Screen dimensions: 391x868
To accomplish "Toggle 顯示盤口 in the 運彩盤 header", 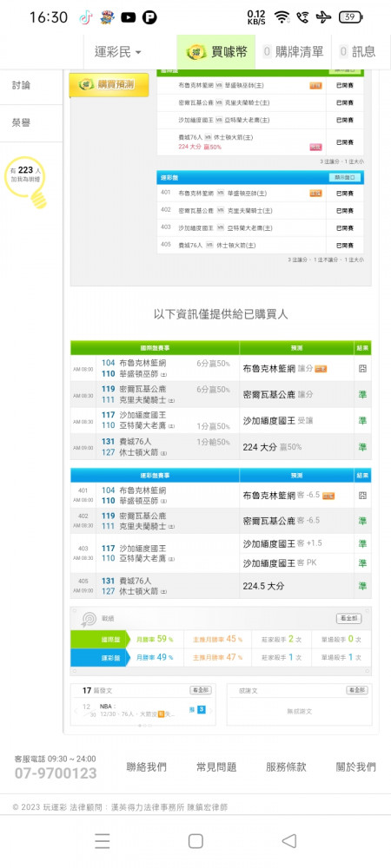I will coord(345,177).
